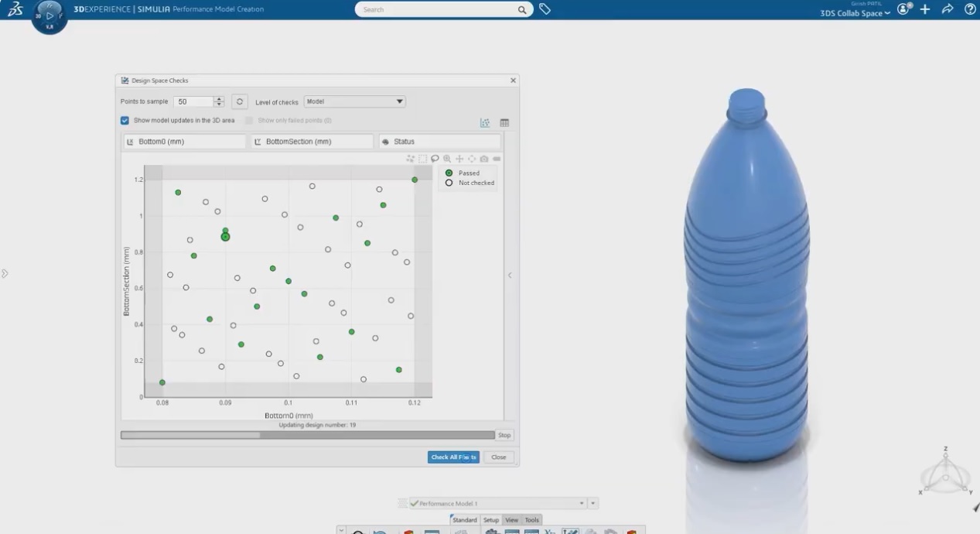The image size is (980, 534).
Task: Switch to scatter plot view icon
Action: [485, 123]
